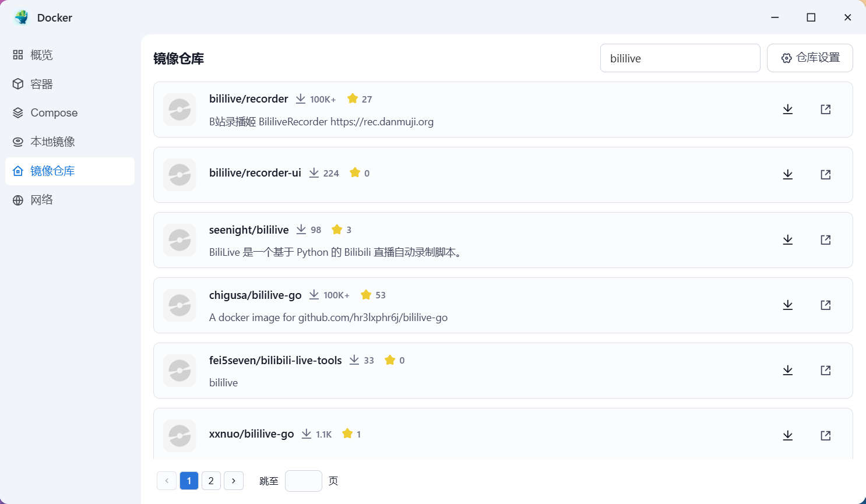The width and height of the screenshot is (866, 504).
Task: Click the github.com/hr3lxphr6j description text
Action: [x=328, y=318]
